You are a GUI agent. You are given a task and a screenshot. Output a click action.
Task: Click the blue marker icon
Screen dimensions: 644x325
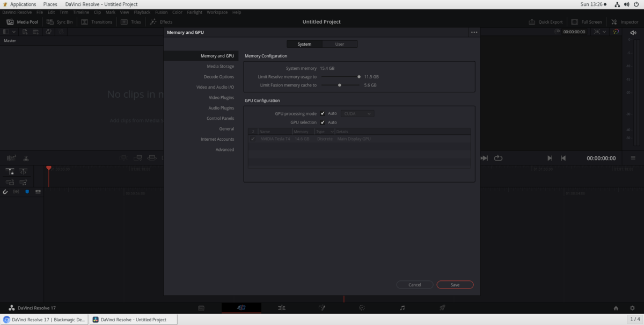pyautogui.click(x=27, y=192)
